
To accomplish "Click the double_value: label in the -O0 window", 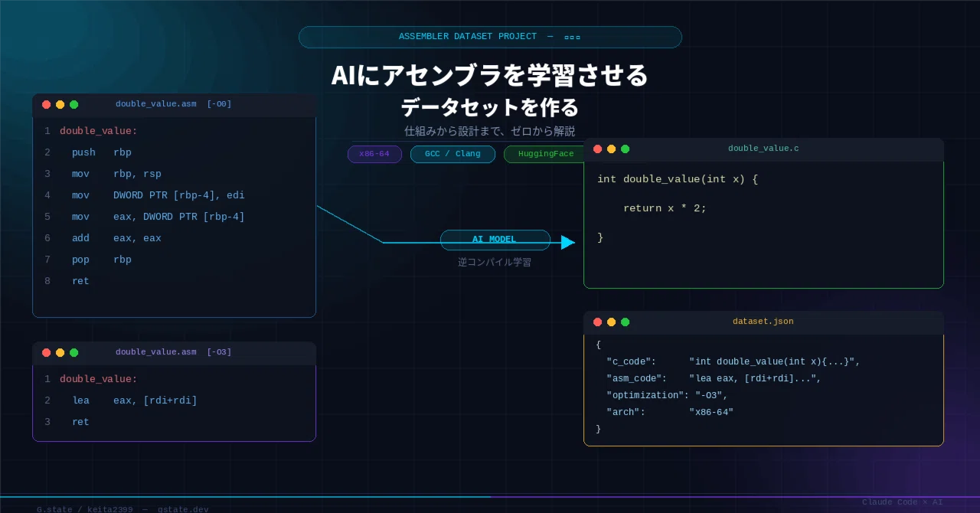I will pyautogui.click(x=99, y=131).
